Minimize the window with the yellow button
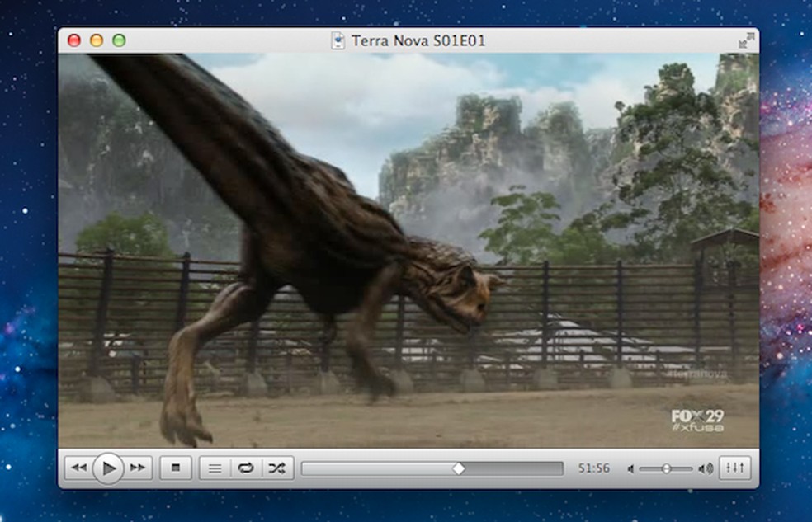The height and width of the screenshot is (522, 812). point(97,40)
